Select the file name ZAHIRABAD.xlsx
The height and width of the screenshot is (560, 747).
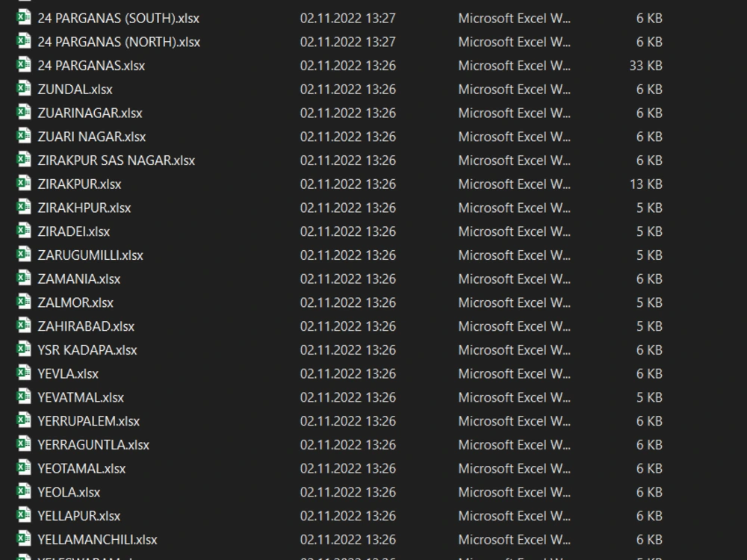[x=86, y=327]
